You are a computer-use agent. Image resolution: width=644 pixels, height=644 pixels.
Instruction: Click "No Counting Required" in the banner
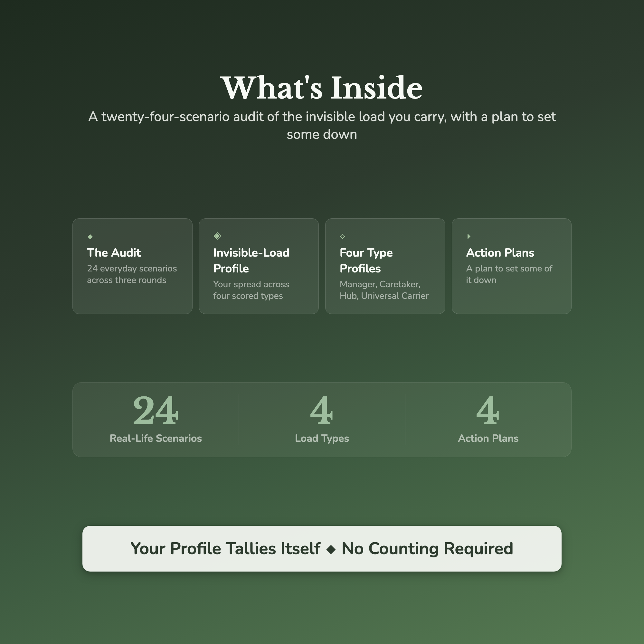tap(427, 549)
